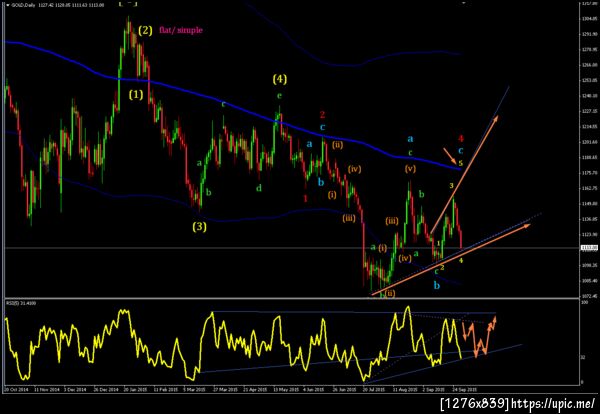Click the current price tag on price axis

tap(590, 248)
